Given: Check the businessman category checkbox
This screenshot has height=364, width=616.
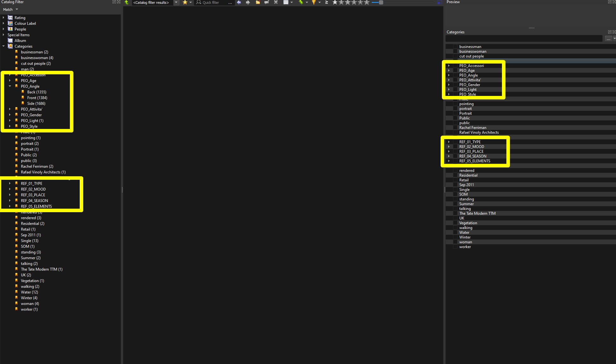Looking at the screenshot, I should 455,47.
